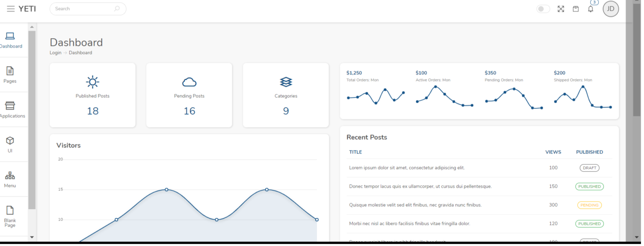Open Blank Page from the sidebar

coord(10,214)
